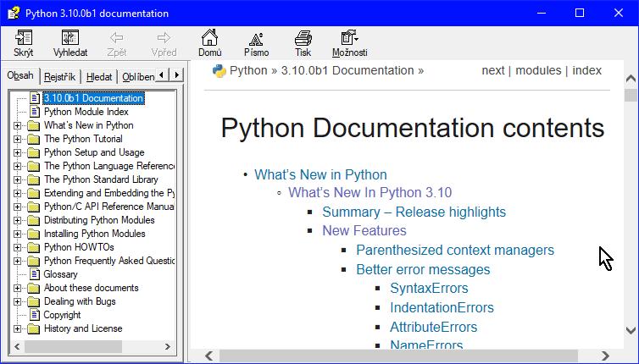Click folder icon of Python Setup and Usage
The width and height of the screenshot is (639, 364).
point(33,152)
